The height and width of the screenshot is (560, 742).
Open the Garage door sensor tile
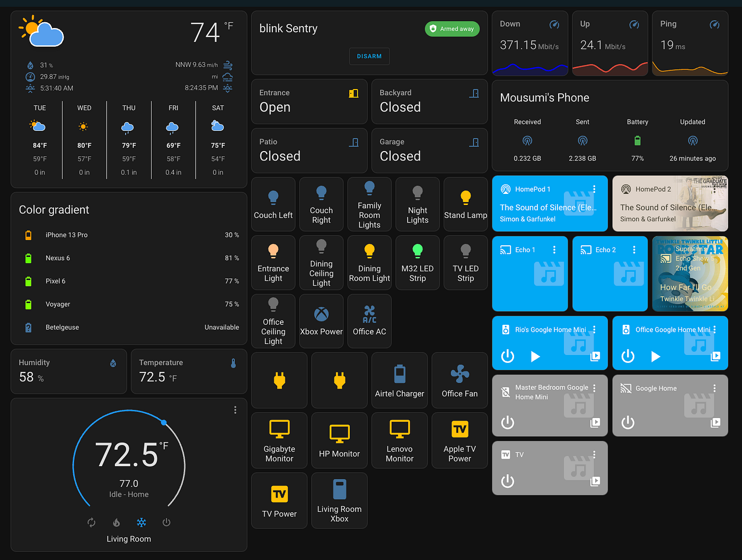point(429,150)
